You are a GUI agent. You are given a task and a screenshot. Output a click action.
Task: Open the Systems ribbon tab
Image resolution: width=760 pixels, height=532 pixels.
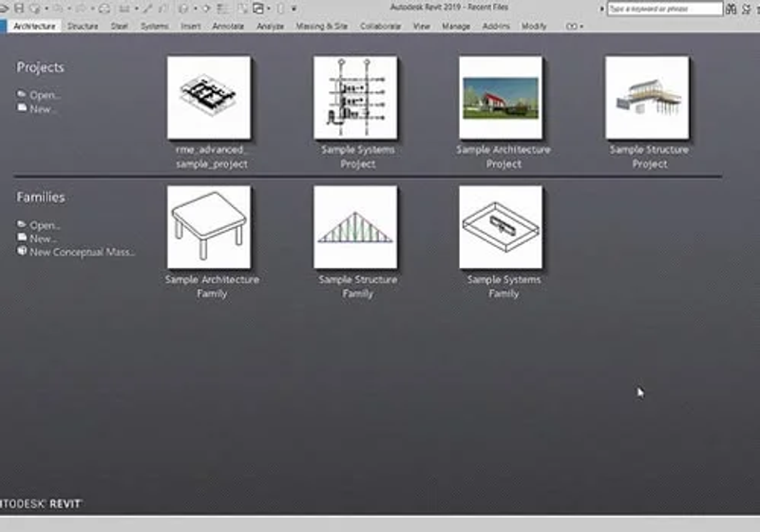pyautogui.click(x=155, y=27)
